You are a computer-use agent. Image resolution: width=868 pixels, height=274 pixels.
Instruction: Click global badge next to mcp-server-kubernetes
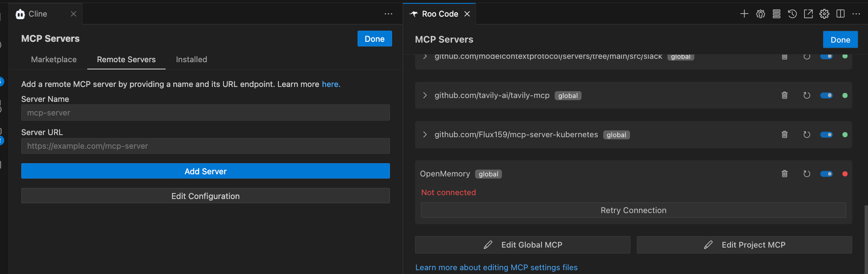click(x=616, y=135)
